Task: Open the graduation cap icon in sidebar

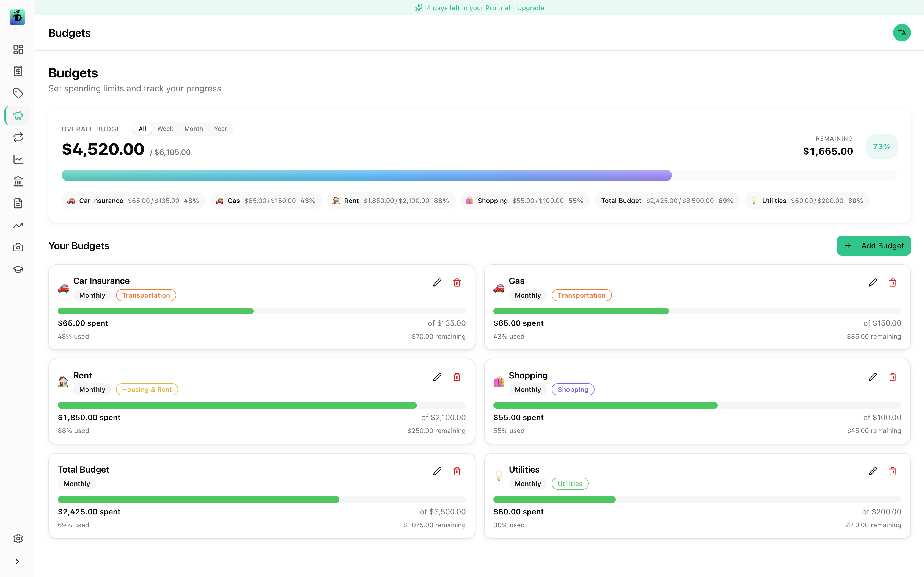Action: coord(18,270)
